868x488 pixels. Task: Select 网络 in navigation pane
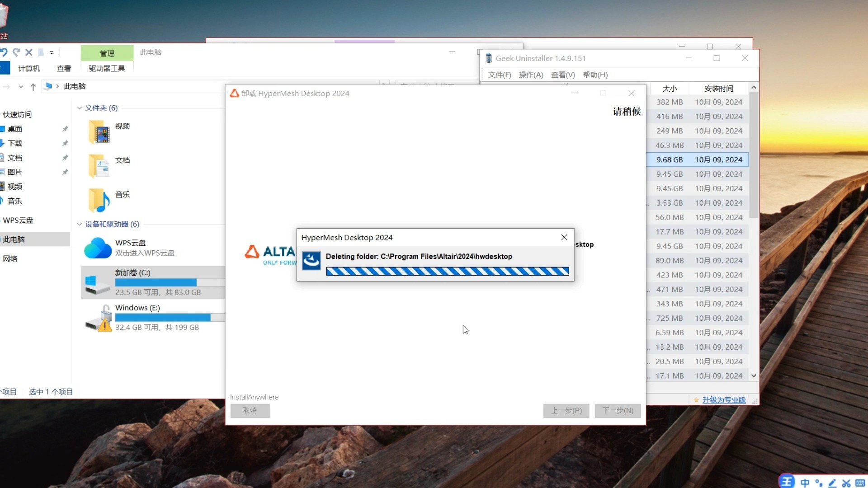coord(10,258)
